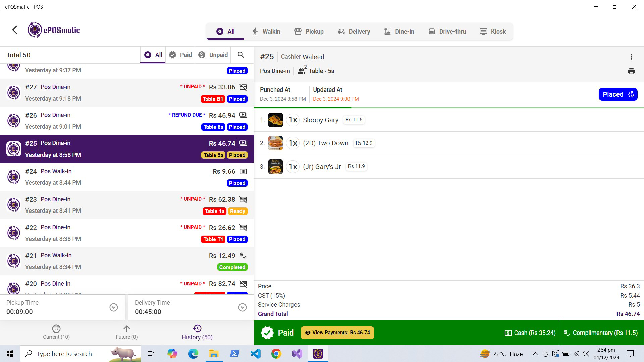
Task: Filter orders list by Paid
Action: [180, 55]
